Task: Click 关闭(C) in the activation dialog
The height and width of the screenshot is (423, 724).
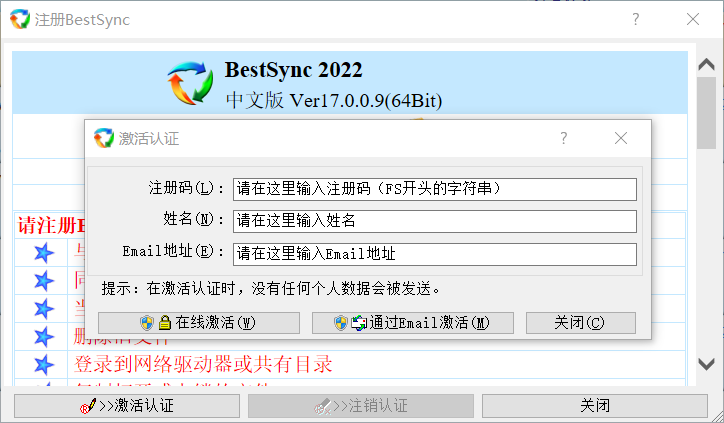Action: tap(580, 323)
